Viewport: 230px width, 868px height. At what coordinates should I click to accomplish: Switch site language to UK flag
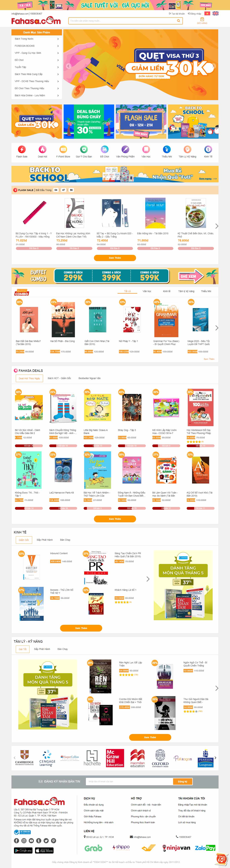216,13
